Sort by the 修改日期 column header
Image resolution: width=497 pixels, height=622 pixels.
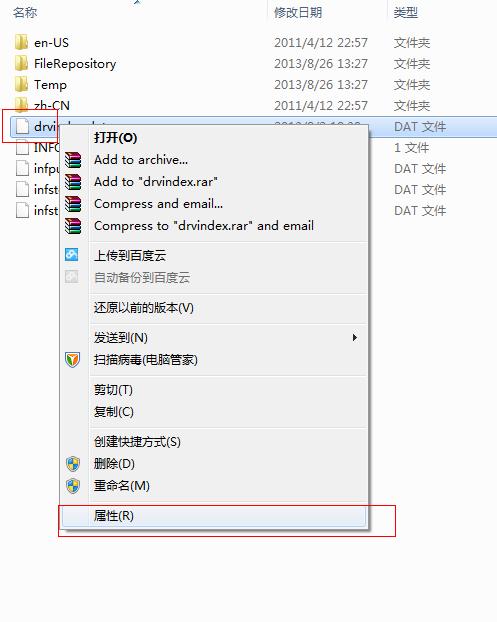(298, 13)
